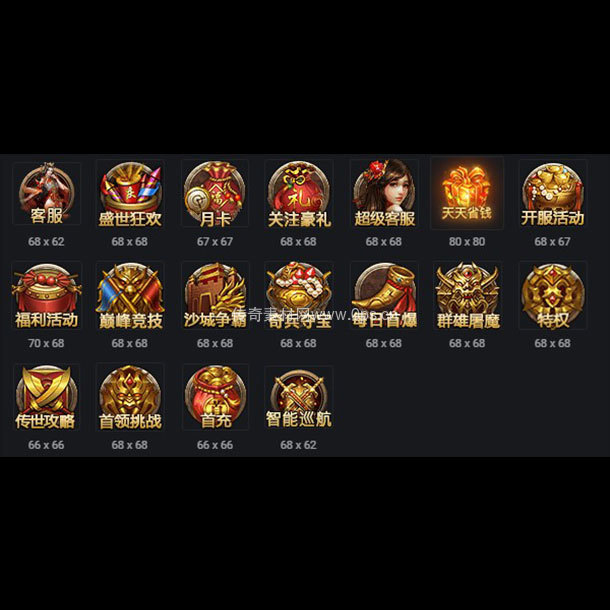Select the glowing 天天省钱 gift box

point(467,193)
